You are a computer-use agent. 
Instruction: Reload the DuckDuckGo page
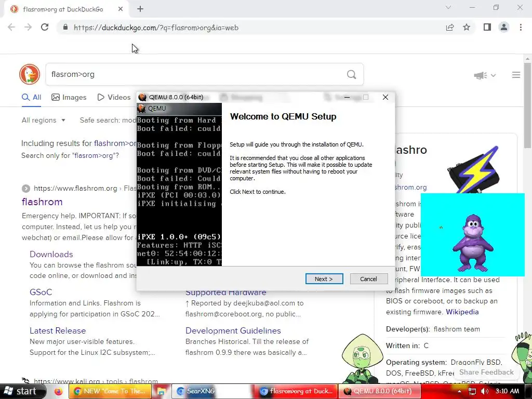pyautogui.click(x=45, y=28)
